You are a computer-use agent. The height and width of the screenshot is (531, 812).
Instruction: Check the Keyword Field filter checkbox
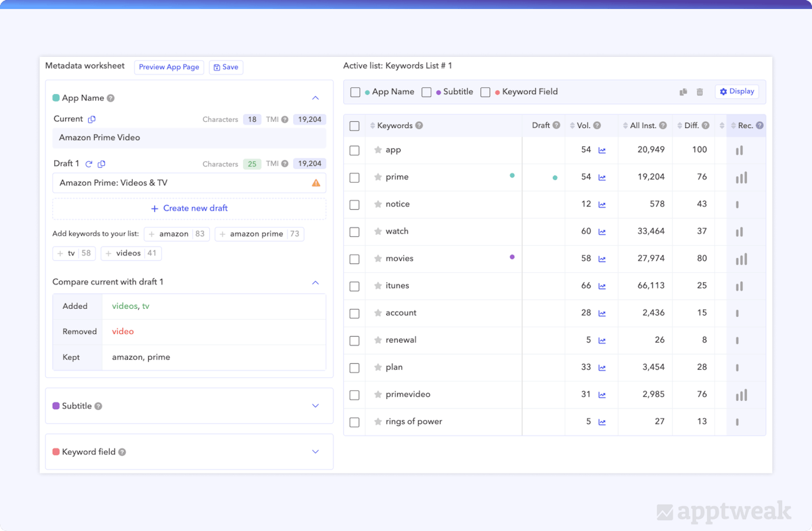point(485,92)
